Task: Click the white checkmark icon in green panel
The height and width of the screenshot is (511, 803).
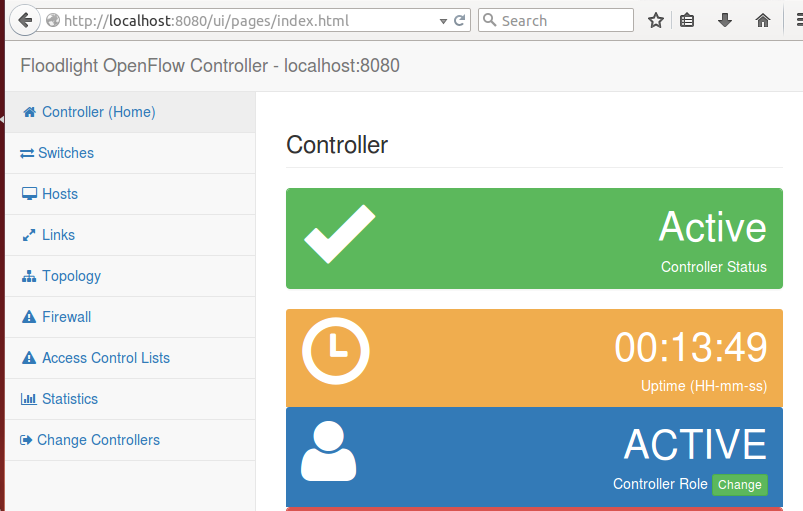Action: 340,234
